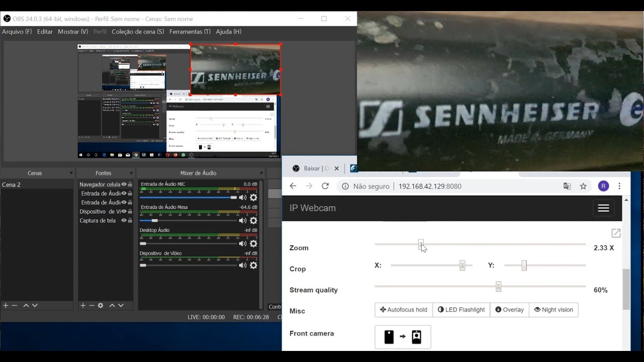Click the Desktop Áudio volume slider
Screen dimensions: 644x362
[x=188, y=243]
